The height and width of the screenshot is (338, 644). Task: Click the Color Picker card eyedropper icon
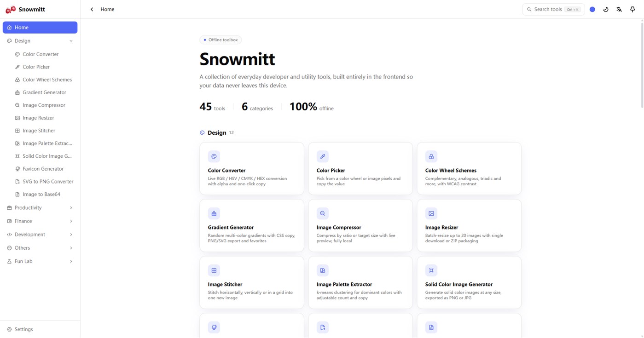pos(323,156)
